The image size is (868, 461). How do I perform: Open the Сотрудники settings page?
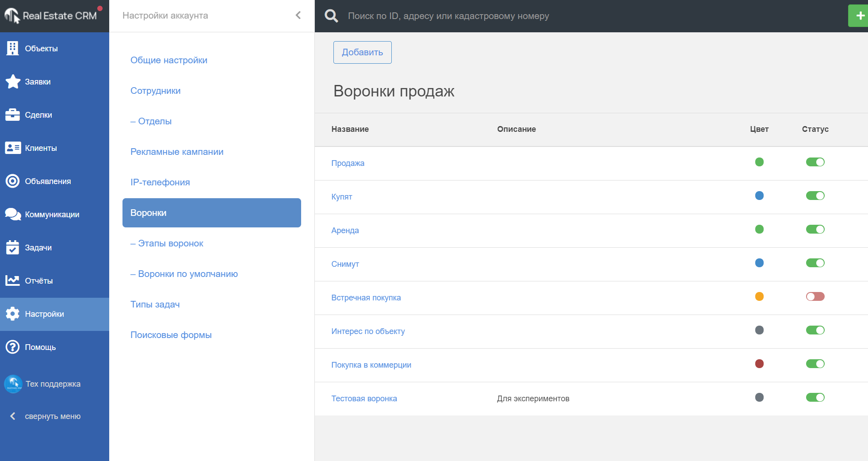[x=155, y=91]
